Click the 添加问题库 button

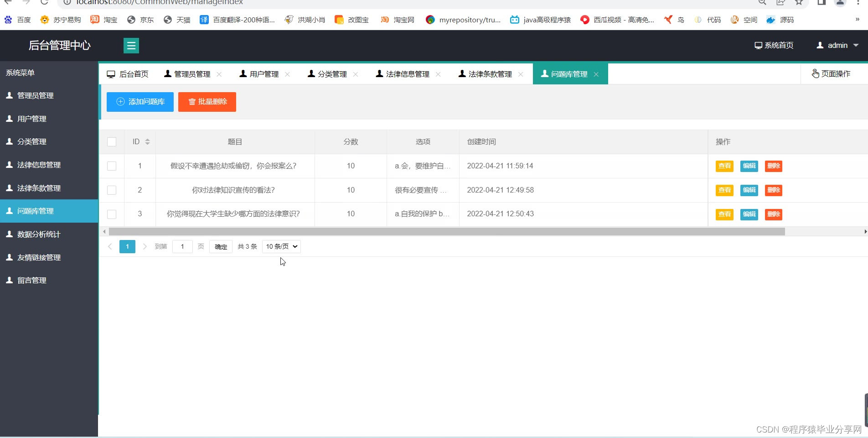(140, 102)
